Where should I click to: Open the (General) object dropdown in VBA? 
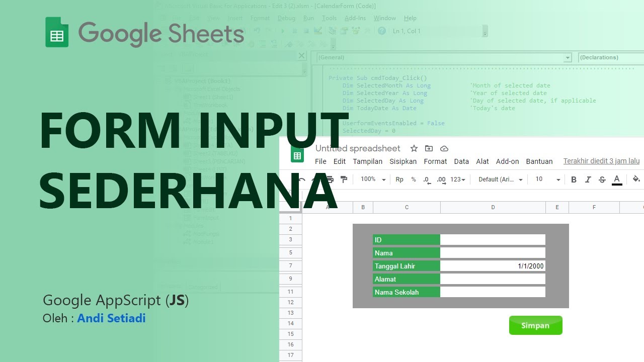(x=444, y=57)
